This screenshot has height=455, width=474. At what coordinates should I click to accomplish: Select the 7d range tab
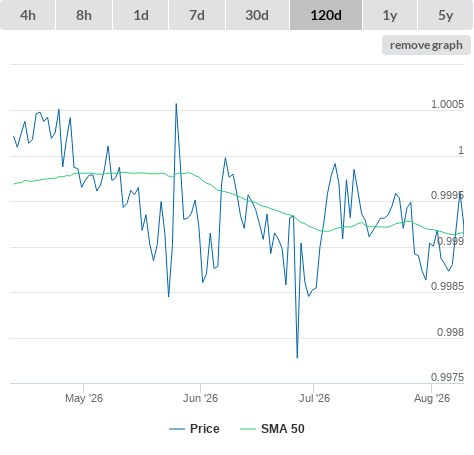click(x=197, y=15)
